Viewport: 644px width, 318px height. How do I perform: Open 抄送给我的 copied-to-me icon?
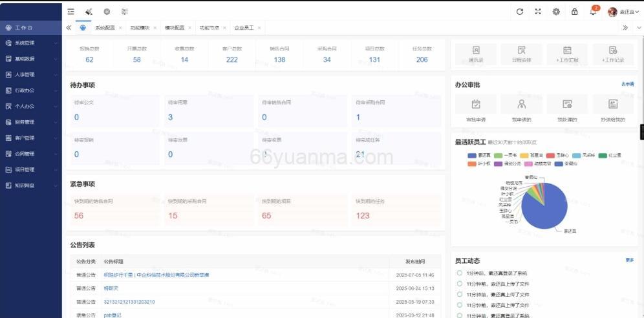[x=613, y=104]
